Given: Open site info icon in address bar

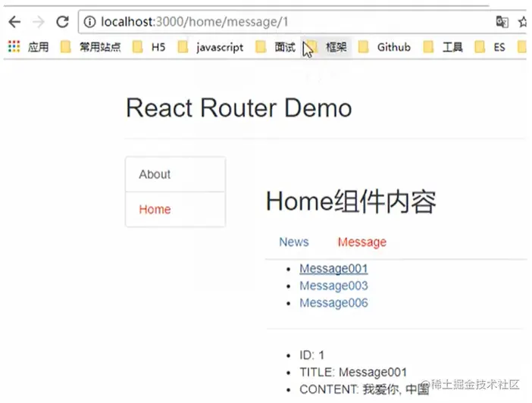Looking at the screenshot, I should [89, 22].
